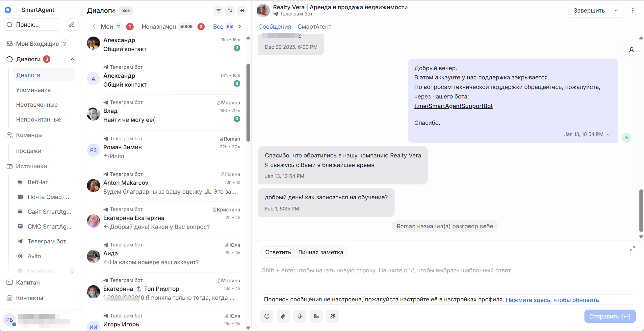
Task: Switch to the СмартАгент tab
Action: click(x=314, y=27)
